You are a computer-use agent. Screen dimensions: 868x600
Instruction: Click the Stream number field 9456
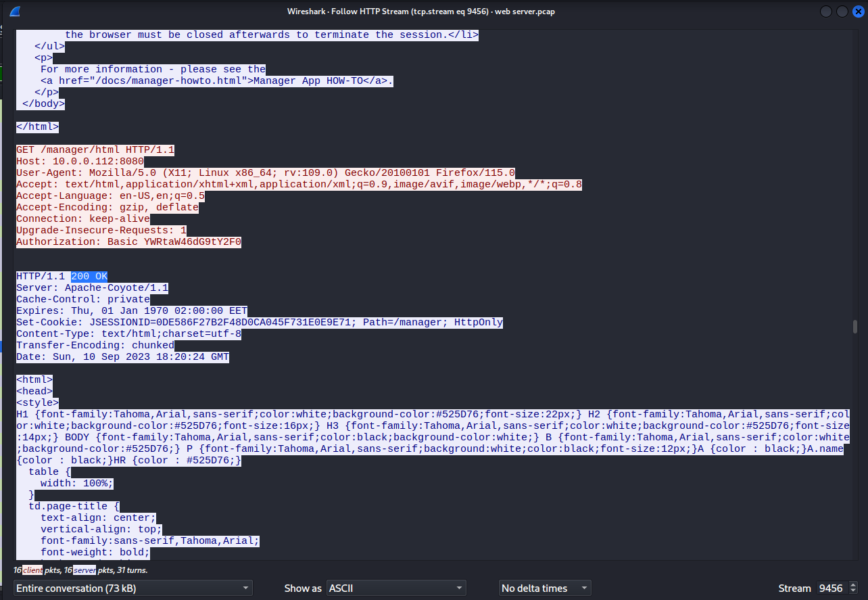[x=831, y=588]
